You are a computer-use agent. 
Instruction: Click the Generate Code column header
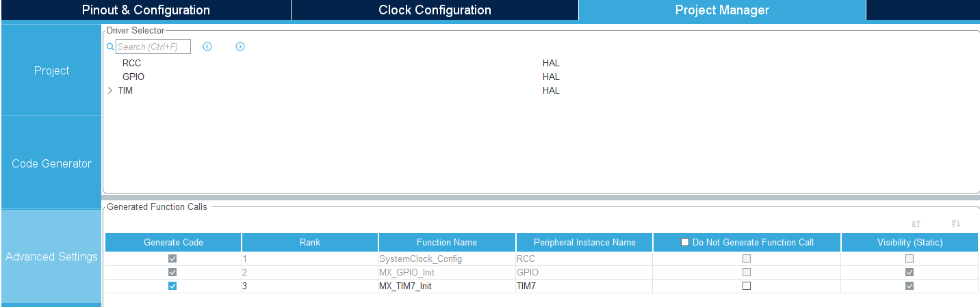click(173, 242)
